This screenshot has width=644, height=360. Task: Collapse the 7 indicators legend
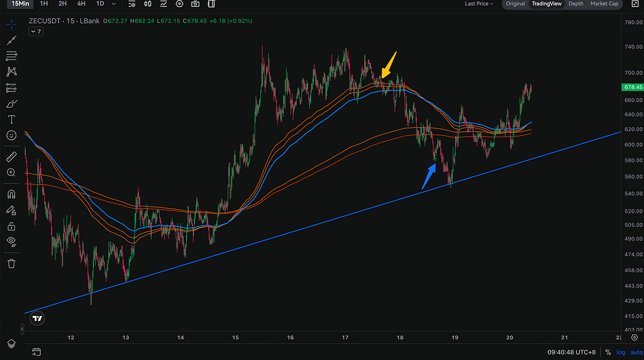(36, 31)
